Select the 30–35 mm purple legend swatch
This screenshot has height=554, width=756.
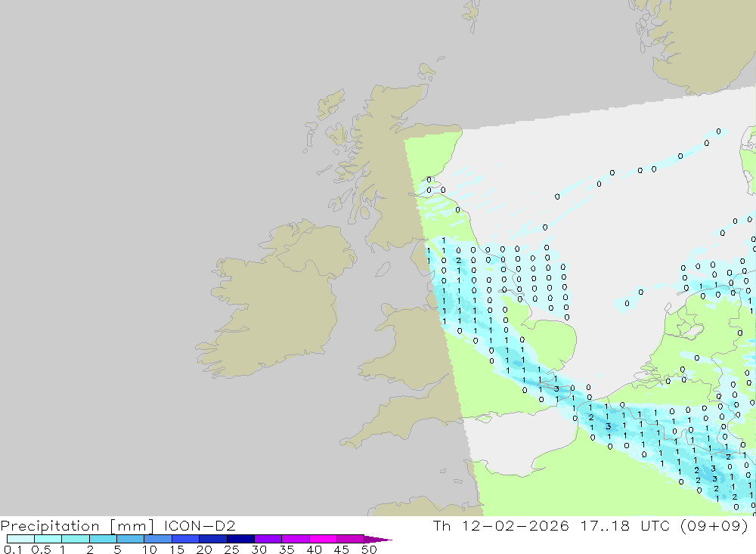click(268, 539)
